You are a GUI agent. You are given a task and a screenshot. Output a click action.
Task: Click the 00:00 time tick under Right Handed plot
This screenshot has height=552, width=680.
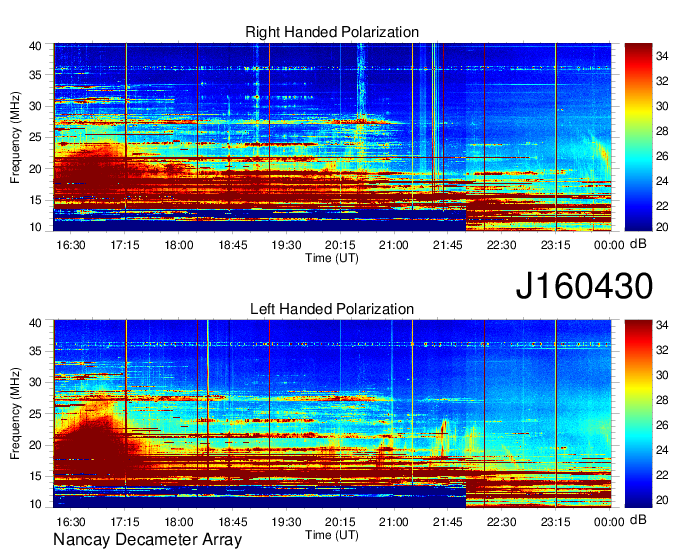[609, 245]
